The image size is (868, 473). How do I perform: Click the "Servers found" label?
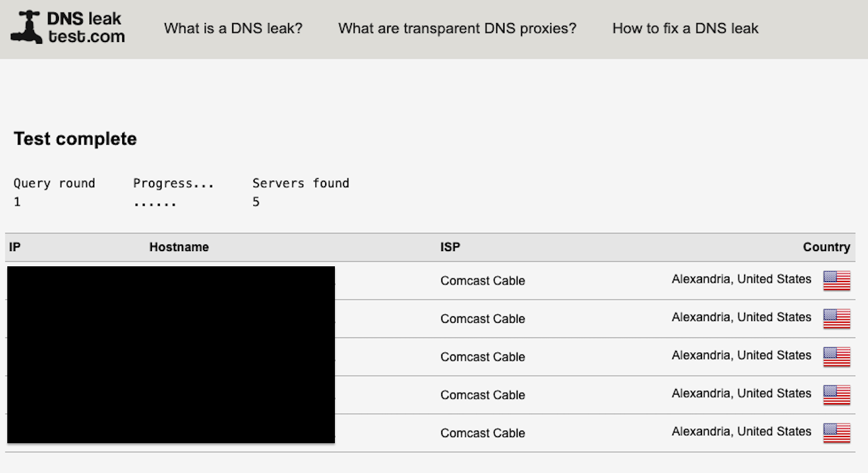(x=300, y=183)
